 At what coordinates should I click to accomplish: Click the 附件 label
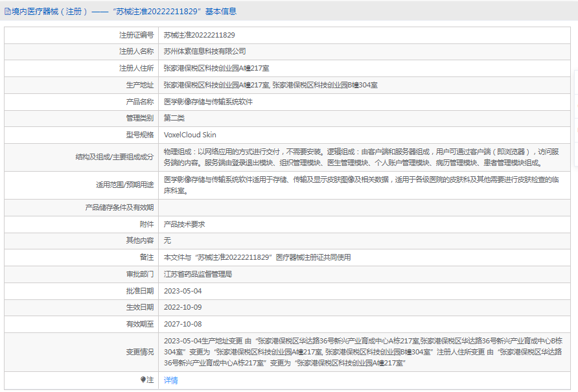tap(146, 224)
